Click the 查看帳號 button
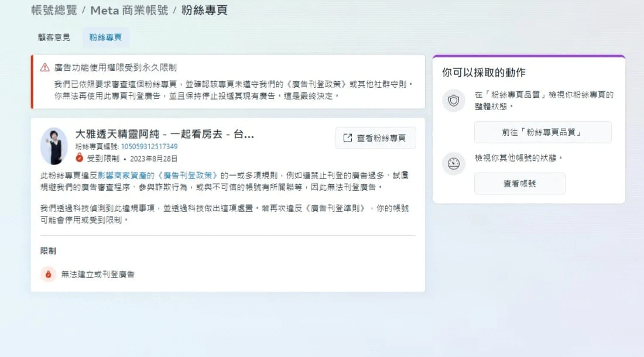 (519, 184)
